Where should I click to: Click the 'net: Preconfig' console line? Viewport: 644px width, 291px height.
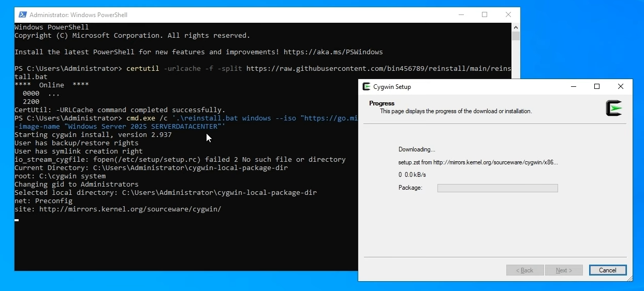[x=43, y=201]
